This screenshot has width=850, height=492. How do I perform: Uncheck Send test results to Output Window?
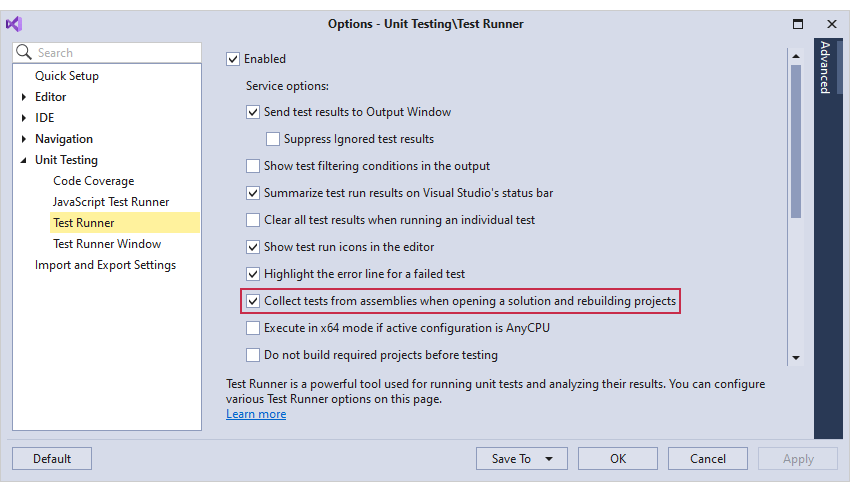253,112
